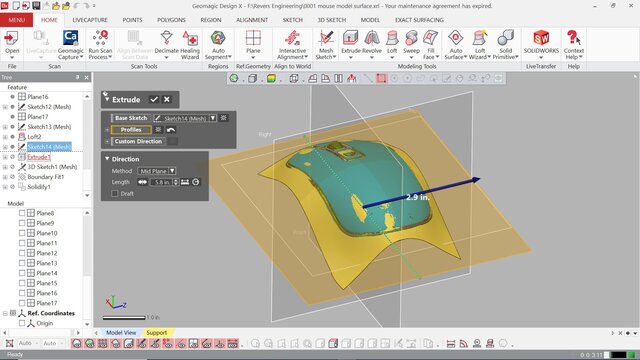Screen dimensions: 640x360
Task: Toggle visibility dot of Loft2 feature
Action: pyautogui.click(x=12, y=137)
